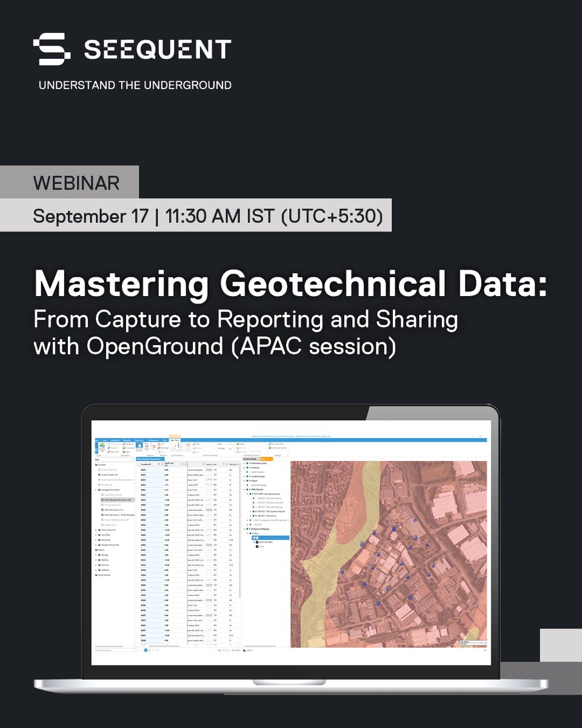The height and width of the screenshot is (728, 582).
Task: Click the Place navigation tool
Action: pos(127,452)
